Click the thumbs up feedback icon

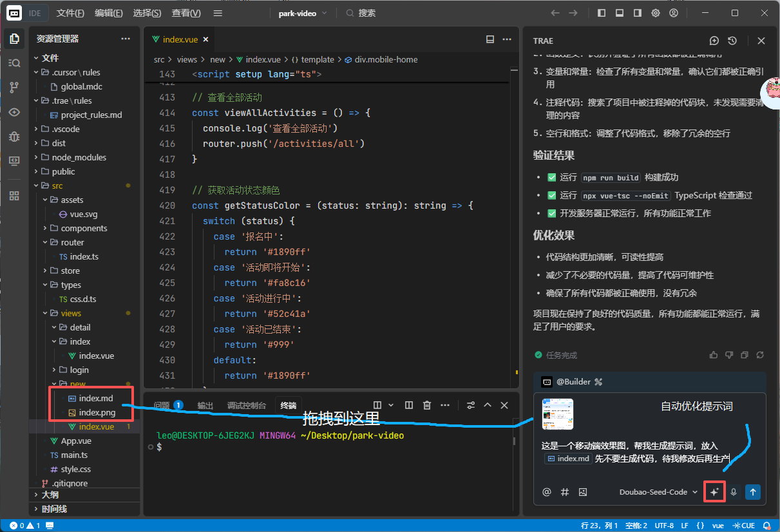point(713,355)
